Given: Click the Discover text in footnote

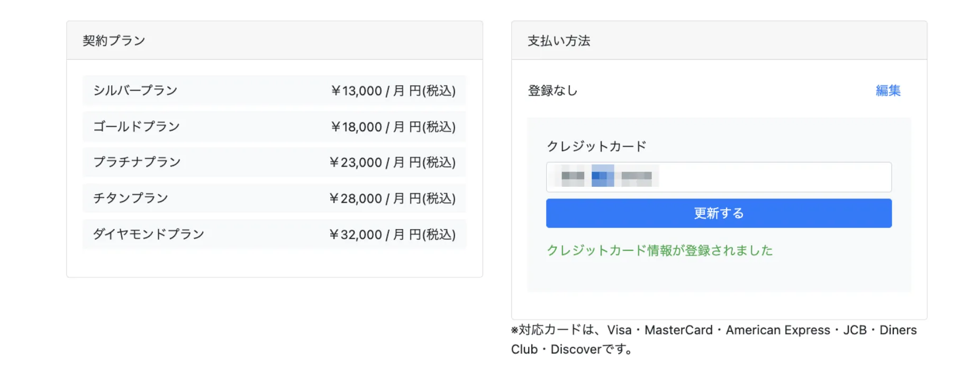Looking at the screenshot, I should point(576,350).
